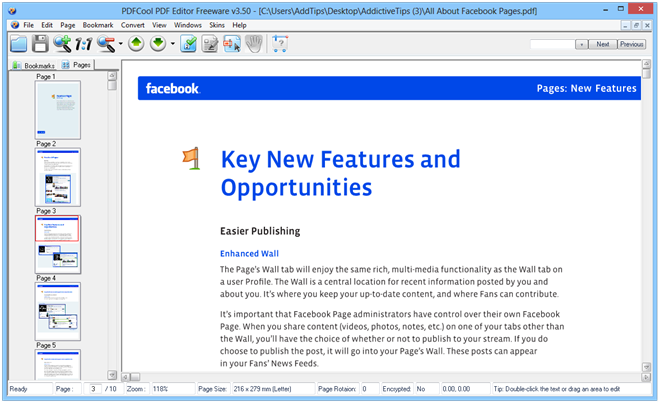Open the Windows menu
This screenshot has height=403, width=660.
[x=188, y=25]
